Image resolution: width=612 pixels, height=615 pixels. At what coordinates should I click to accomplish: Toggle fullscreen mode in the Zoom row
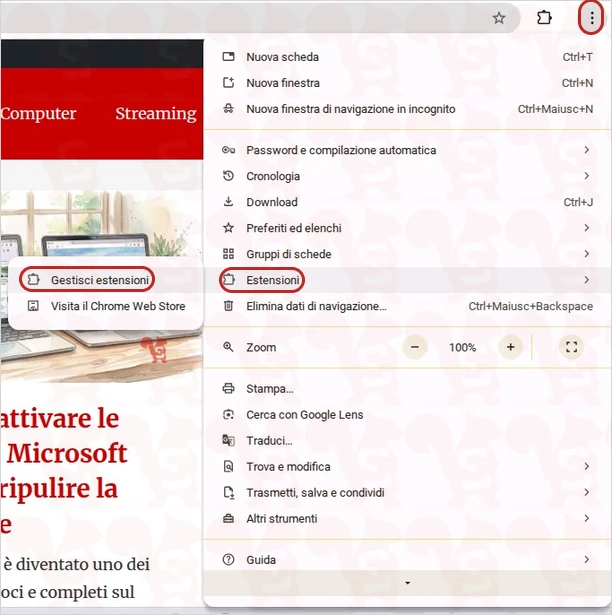point(571,347)
